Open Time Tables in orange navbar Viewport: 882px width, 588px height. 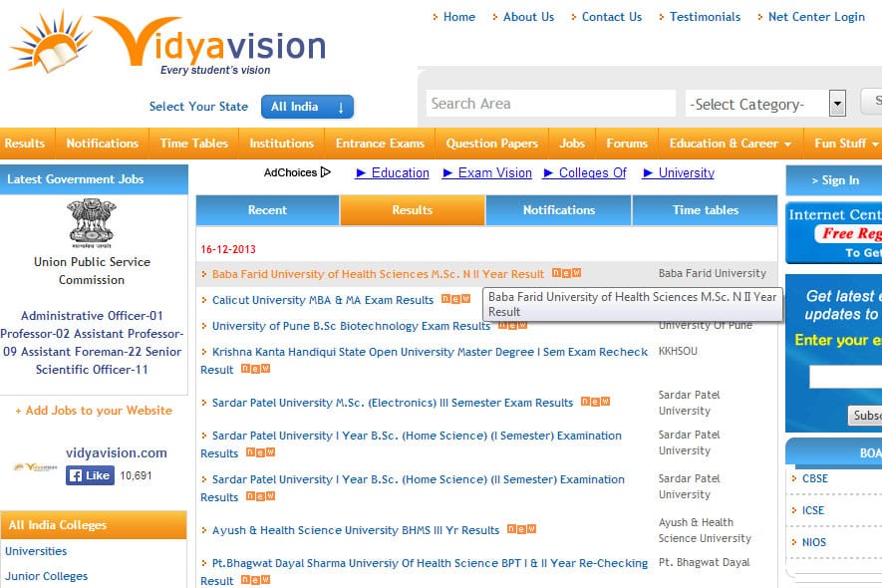coord(194,144)
